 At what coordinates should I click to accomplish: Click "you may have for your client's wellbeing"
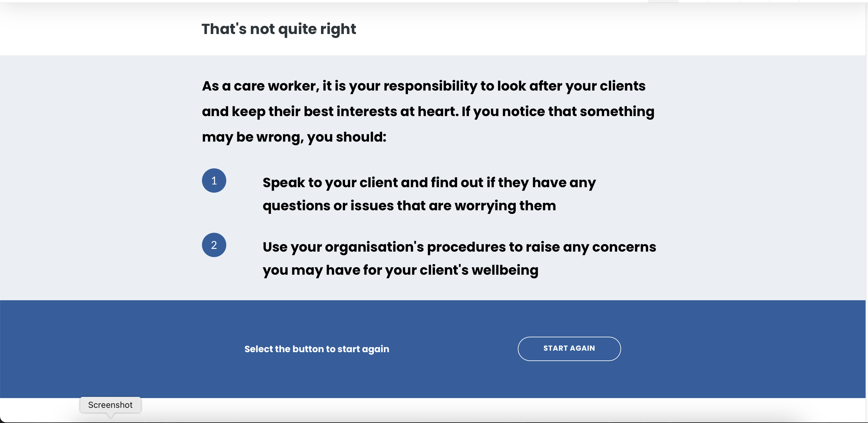click(x=400, y=270)
